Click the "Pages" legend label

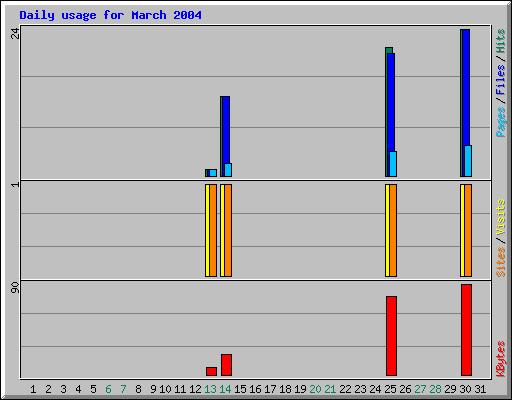point(501,122)
